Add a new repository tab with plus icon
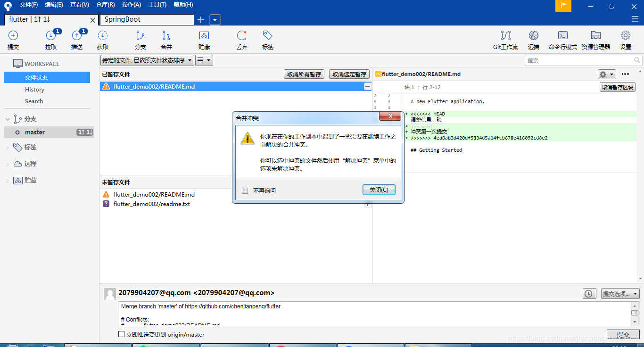The image size is (644, 347). 201,19
